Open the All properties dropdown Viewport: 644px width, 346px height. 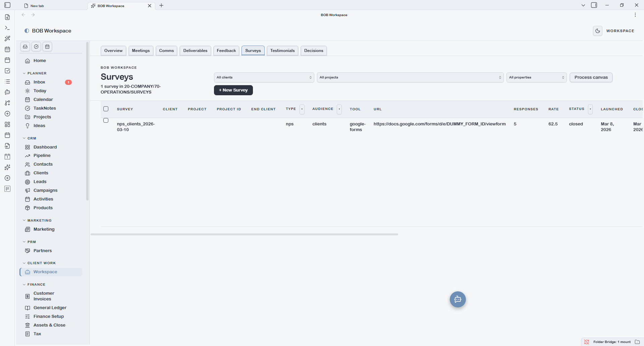(x=536, y=77)
